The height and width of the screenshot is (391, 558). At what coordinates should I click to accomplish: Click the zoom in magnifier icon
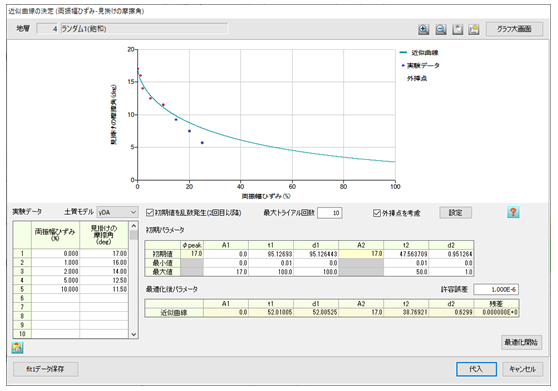pos(423,29)
